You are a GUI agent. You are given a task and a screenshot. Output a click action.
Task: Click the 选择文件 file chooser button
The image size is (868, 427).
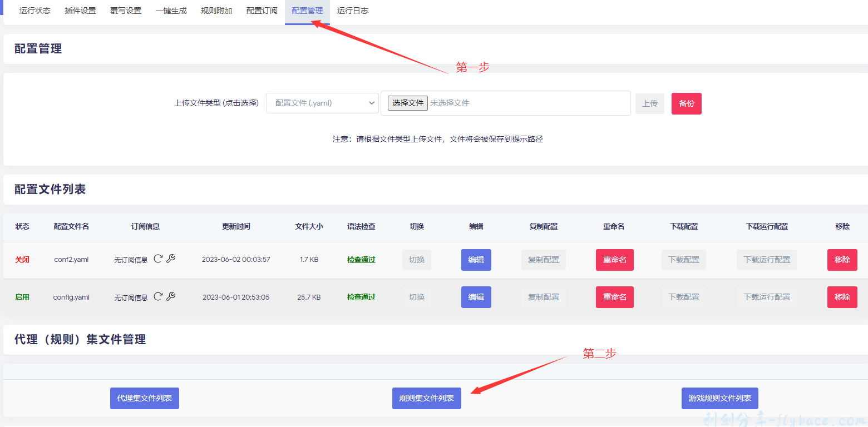407,103
